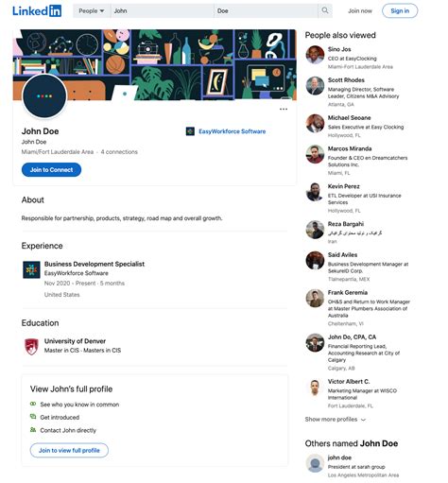
Task: Click EasyWorkforce Software logo in Experience
Action: coord(31,269)
